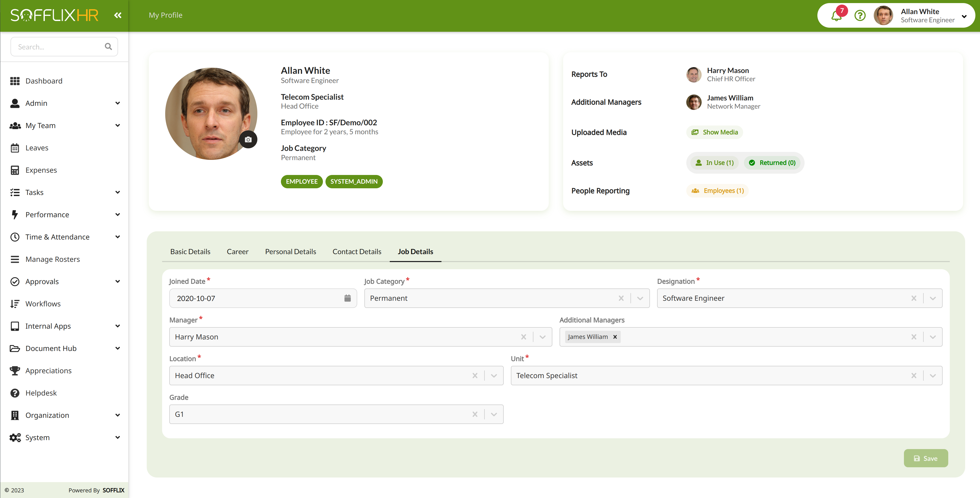Clear the Head Office location value
Screen dimensions: 980x498
click(475, 376)
